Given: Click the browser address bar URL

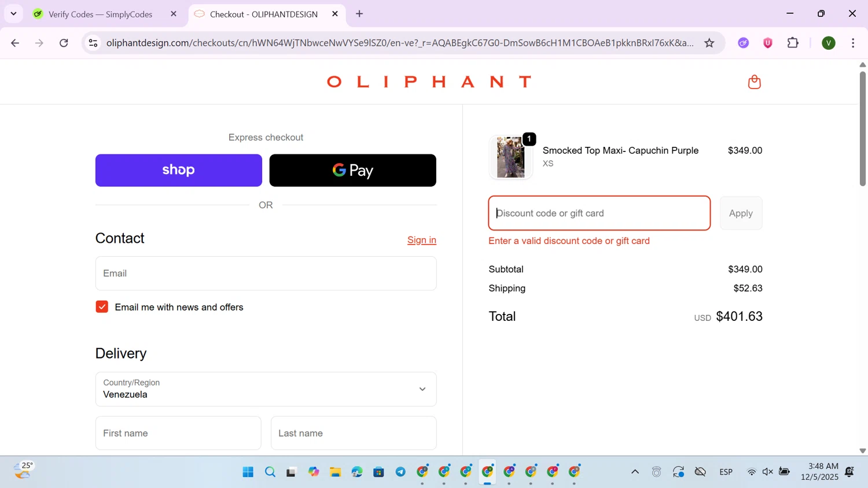Looking at the screenshot, I should coord(399,43).
